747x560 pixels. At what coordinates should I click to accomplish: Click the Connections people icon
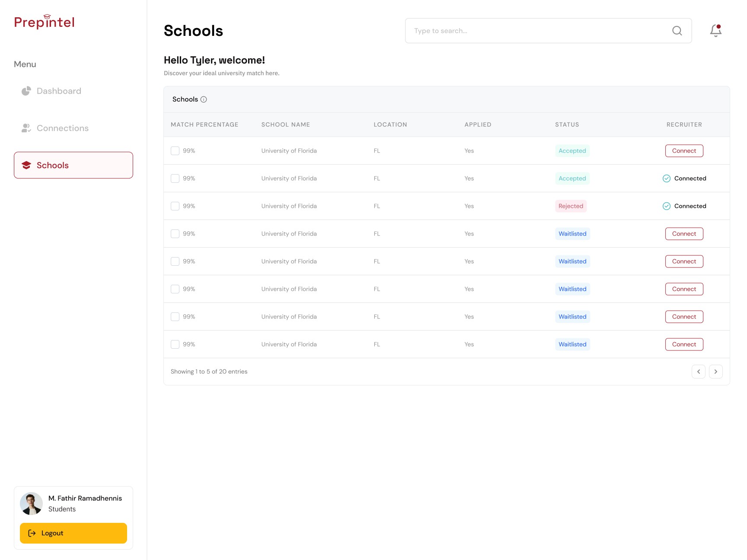(x=26, y=128)
